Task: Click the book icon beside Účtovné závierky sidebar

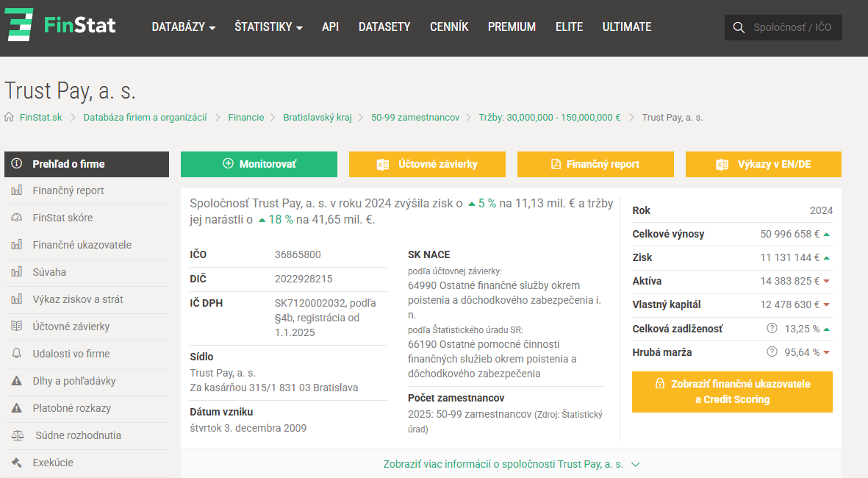Action: click(x=17, y=327)
